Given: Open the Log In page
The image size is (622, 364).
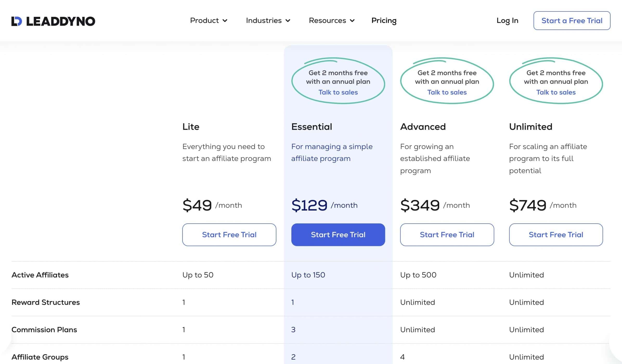Looking at the screenshot, I should 507,21.
